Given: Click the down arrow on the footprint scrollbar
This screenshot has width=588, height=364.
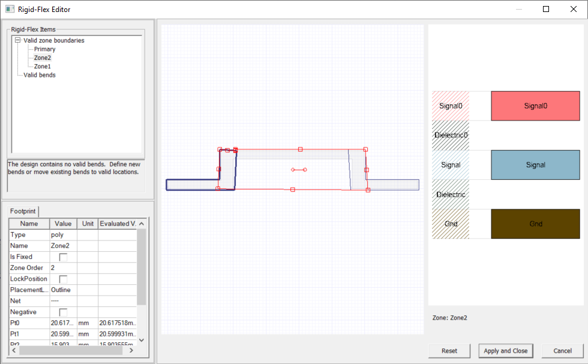Looking at the screenshot, I should pos(142,340).
